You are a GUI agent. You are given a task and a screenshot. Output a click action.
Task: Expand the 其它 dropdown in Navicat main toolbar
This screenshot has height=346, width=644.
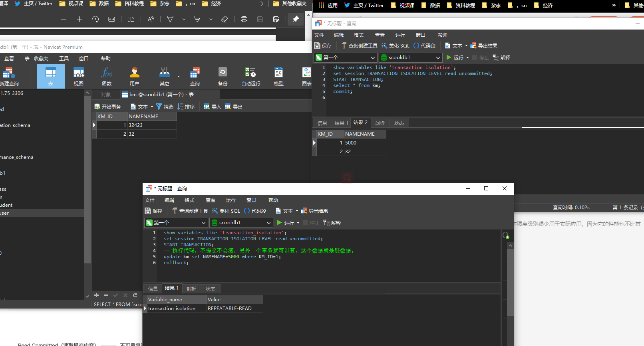coord(179,76)
